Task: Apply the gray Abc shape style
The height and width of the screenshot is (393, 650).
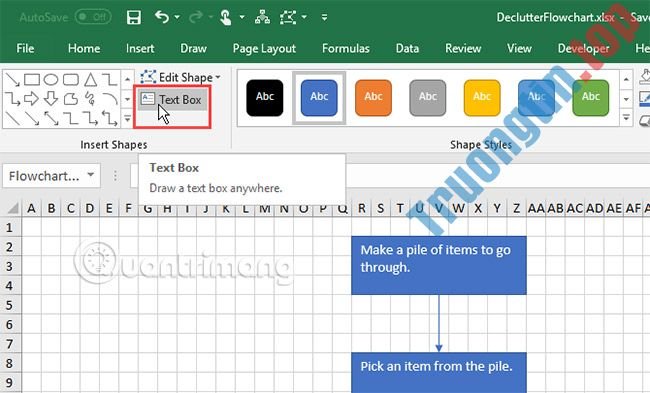Action: click(427, 98)
